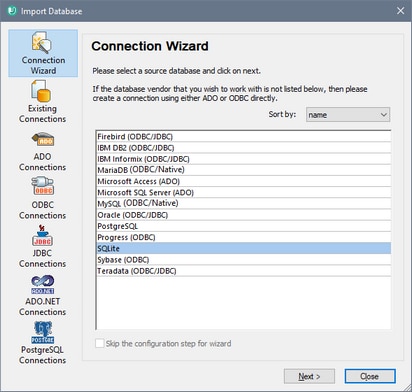
Task: Select the Existing Connections icon
Action: tap(41, 91)
